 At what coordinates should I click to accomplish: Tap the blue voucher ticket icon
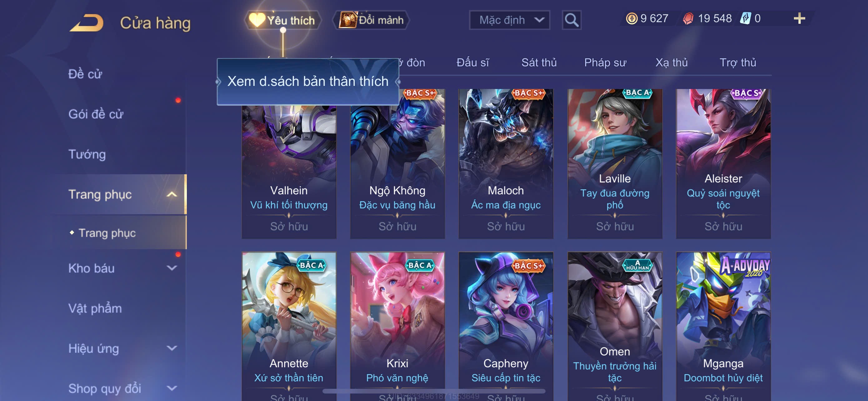745,18
